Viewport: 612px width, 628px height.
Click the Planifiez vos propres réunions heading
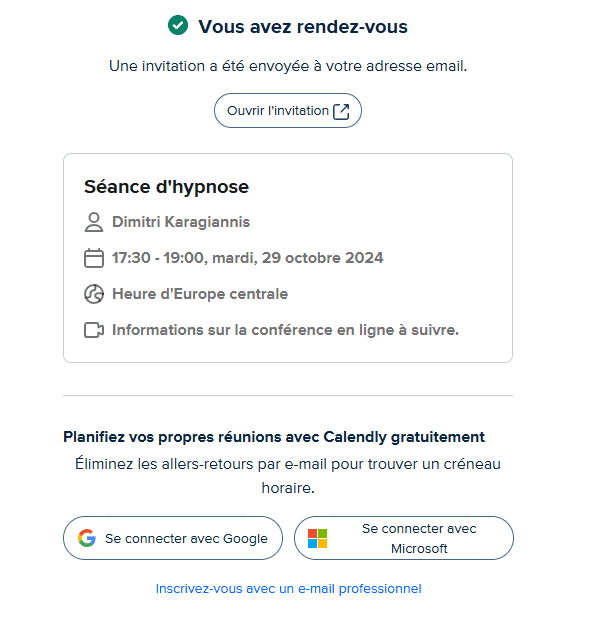(274, 437)
